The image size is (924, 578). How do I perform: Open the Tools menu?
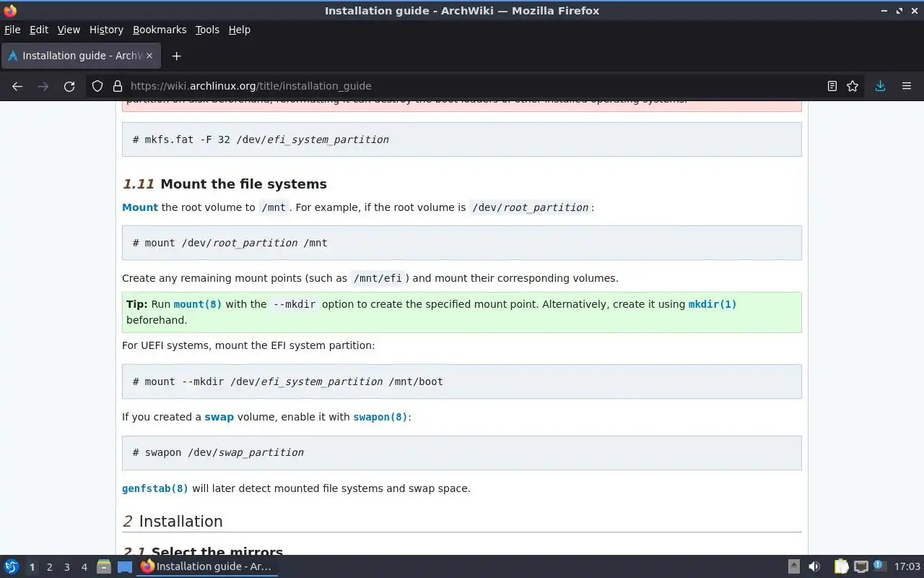[x=207, y=30]
